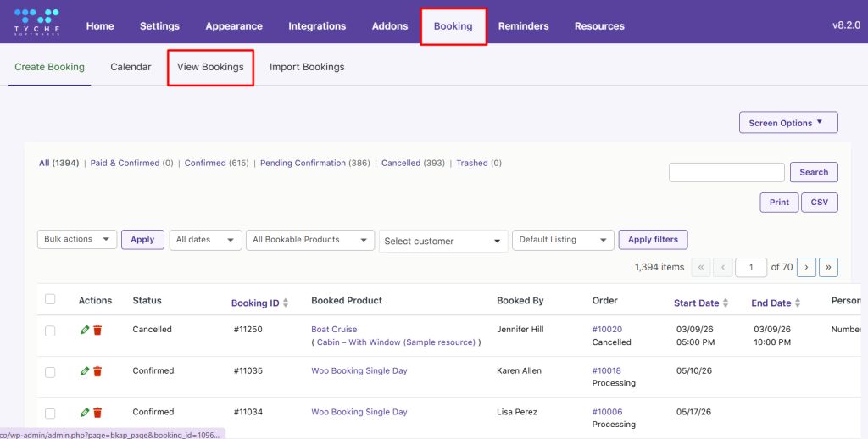Expand the All Bookable Products dropdown
Image resolution: width=868 pixels, height=439 pixels.
309,240
